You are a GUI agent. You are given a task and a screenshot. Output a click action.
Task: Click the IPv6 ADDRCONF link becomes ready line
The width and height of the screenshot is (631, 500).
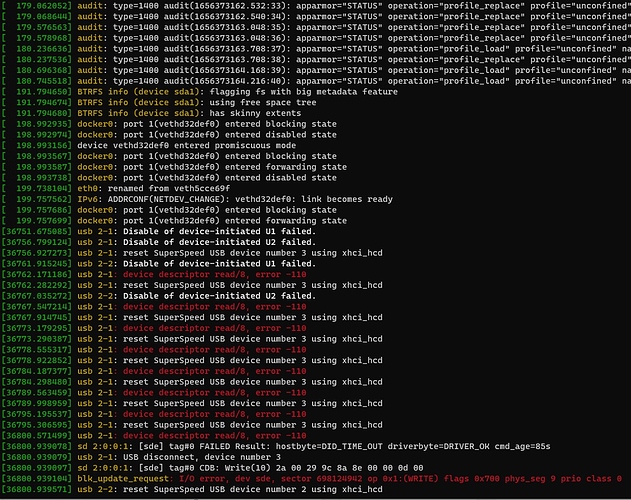click(x=197, y=199)
